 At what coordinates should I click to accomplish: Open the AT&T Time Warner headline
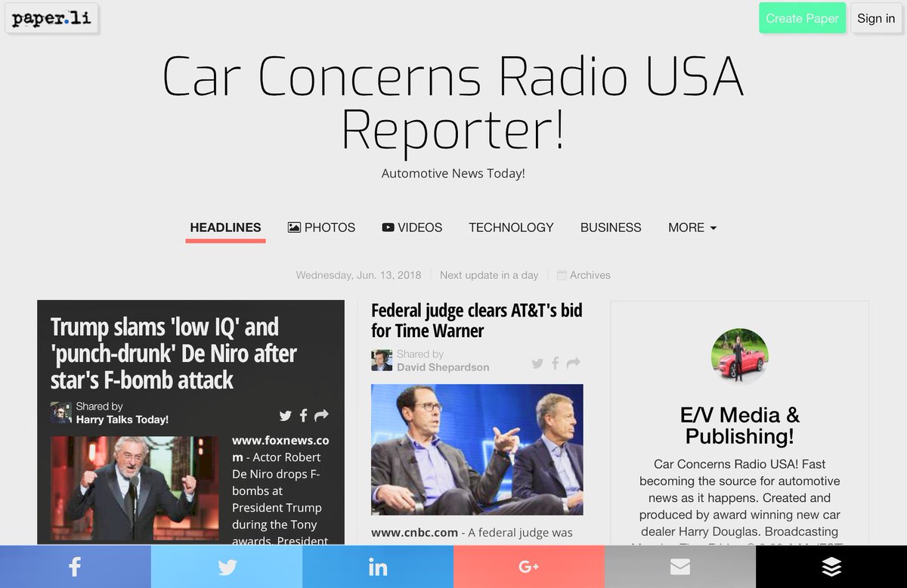(477, 320)
